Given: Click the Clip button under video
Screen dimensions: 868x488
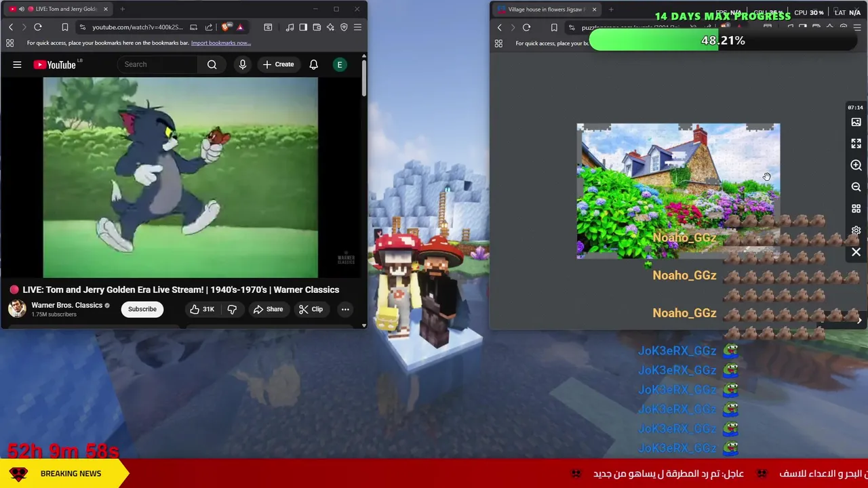Looking at the screenshot, I should (x=311, y=309).
